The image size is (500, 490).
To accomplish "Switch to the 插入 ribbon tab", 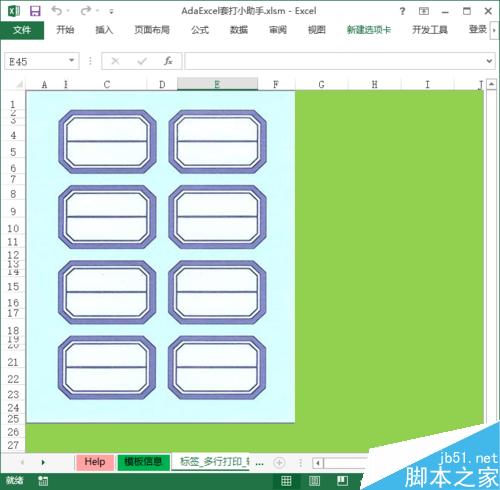I will [104, 30].
